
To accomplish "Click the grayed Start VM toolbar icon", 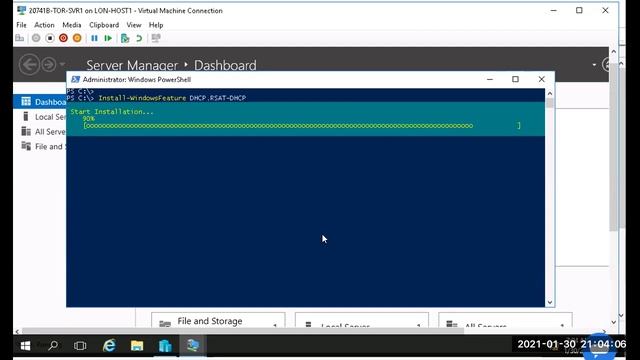I will [36, 38].
